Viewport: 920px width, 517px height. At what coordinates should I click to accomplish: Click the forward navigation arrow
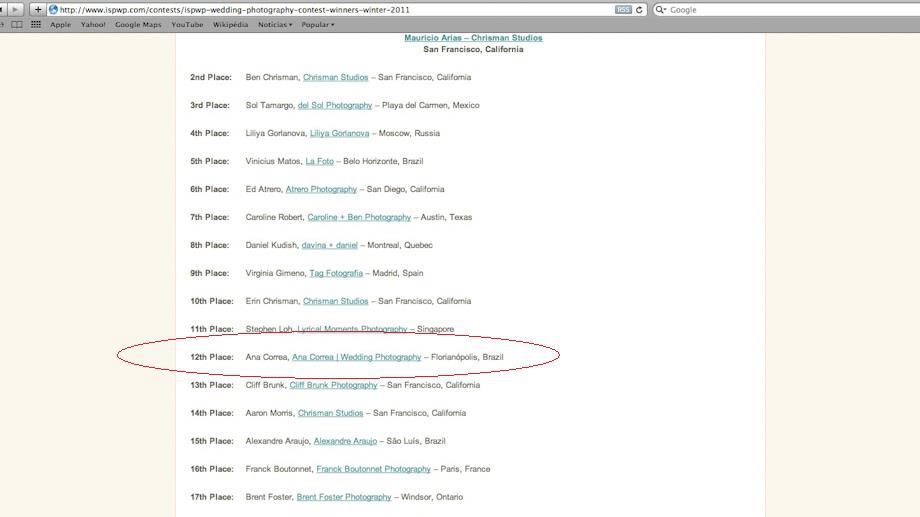(x=15, y=9)
